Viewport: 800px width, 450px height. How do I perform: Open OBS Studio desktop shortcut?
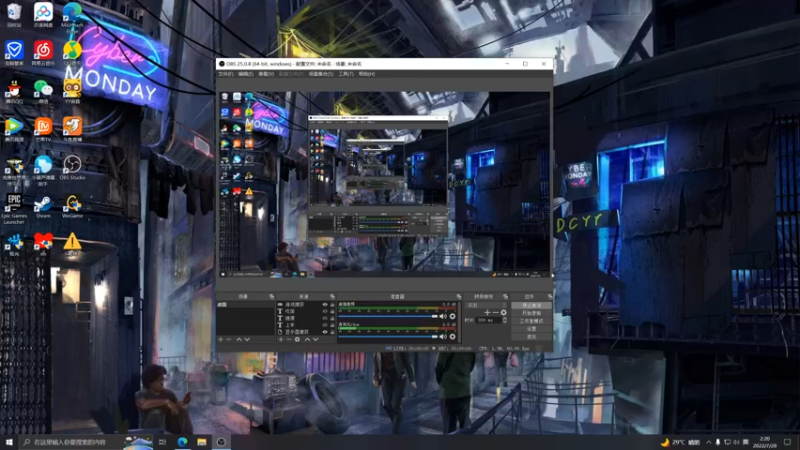click(72, 167)
